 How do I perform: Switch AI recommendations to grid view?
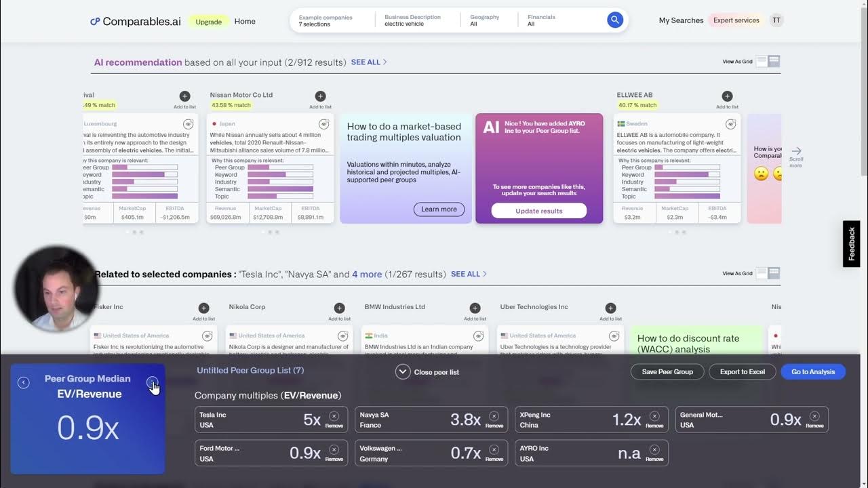(x=774, y=61)
